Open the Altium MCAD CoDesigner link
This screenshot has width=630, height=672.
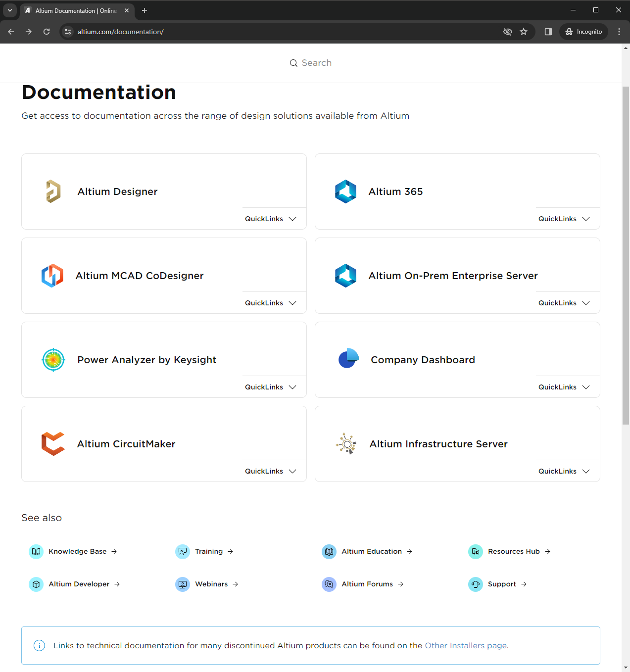[x=140, y=276]
